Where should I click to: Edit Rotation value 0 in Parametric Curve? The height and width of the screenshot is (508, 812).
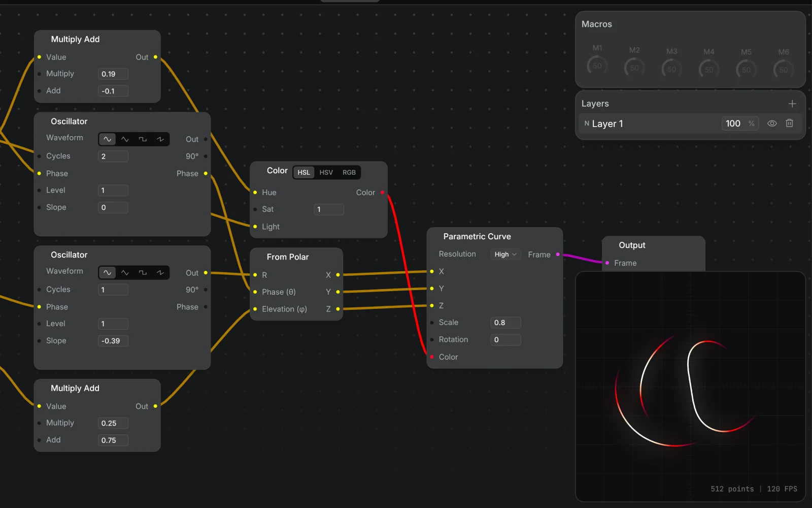(506, 340)
